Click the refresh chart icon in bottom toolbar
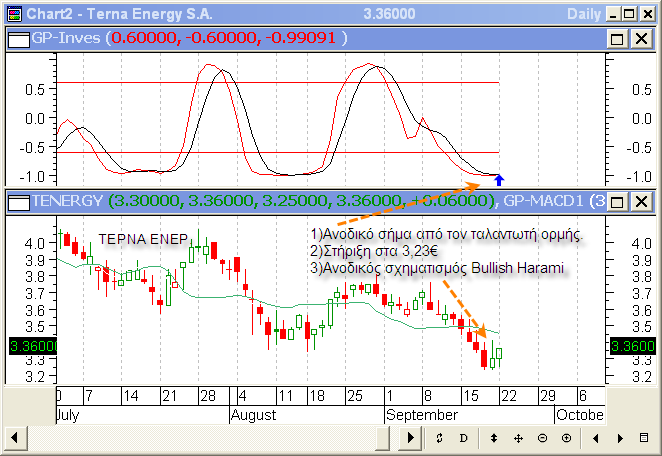The width and height of the screenshot is (662, 456). pos(439,439)
